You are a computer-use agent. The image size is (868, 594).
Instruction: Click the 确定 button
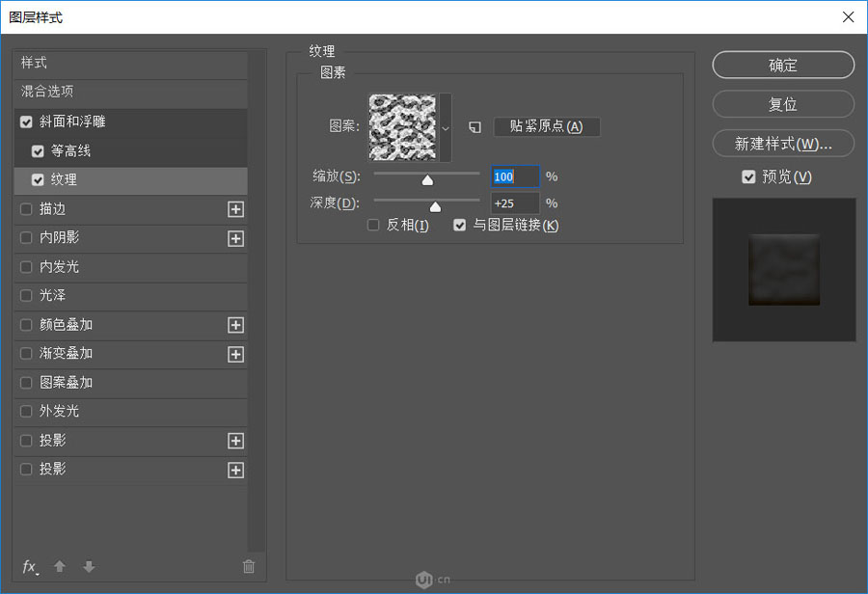[x=782, y=65]
